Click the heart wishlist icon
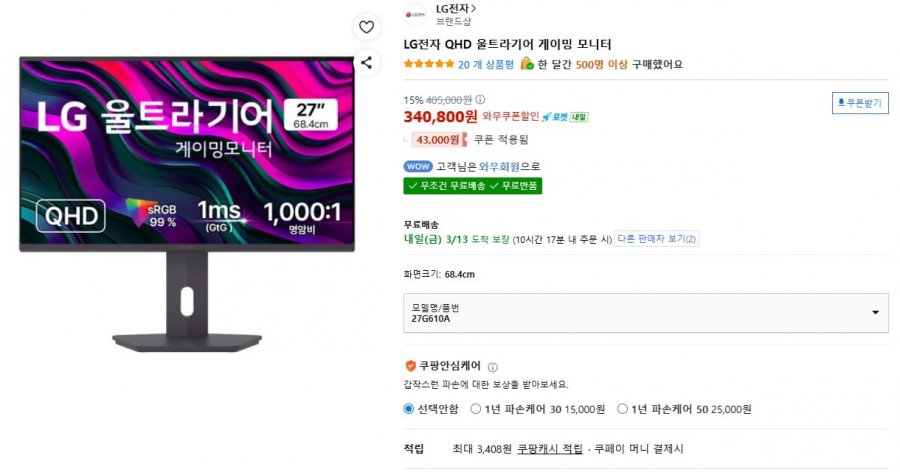The height and width of the screenshot is (472, 900). click(366, 27)
